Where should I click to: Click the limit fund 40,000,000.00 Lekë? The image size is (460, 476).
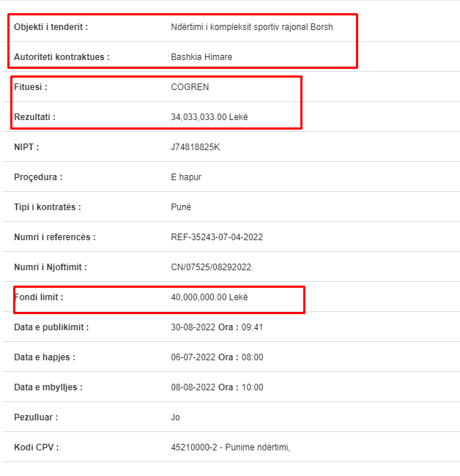[x=209, y=297]
